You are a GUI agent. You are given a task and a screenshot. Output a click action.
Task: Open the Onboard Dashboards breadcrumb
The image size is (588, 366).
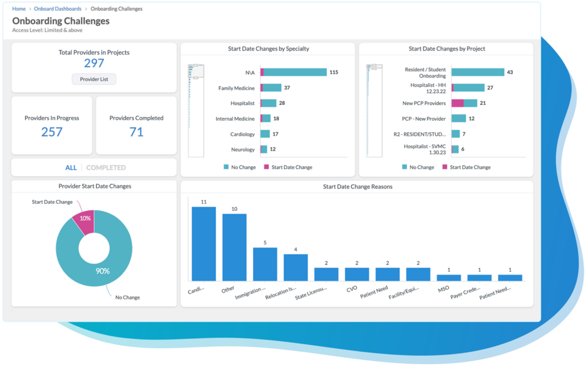[x=57, y=9]
